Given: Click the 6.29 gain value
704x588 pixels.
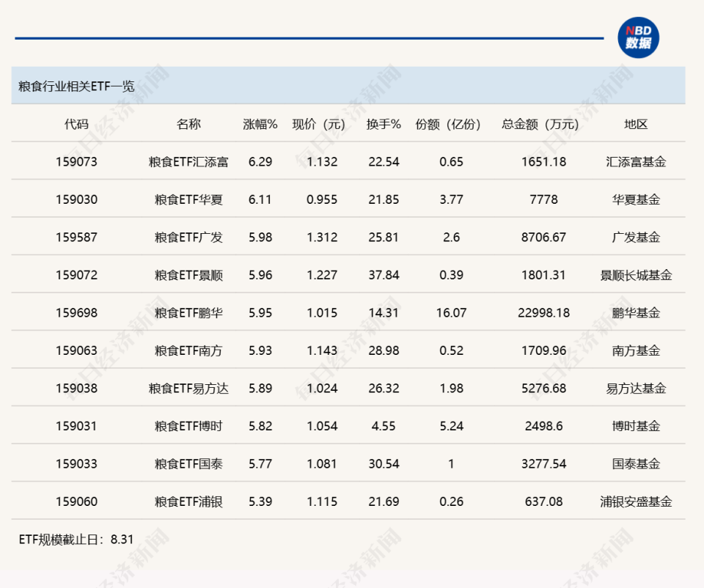Looking at the screenshot, I should 260,161.
